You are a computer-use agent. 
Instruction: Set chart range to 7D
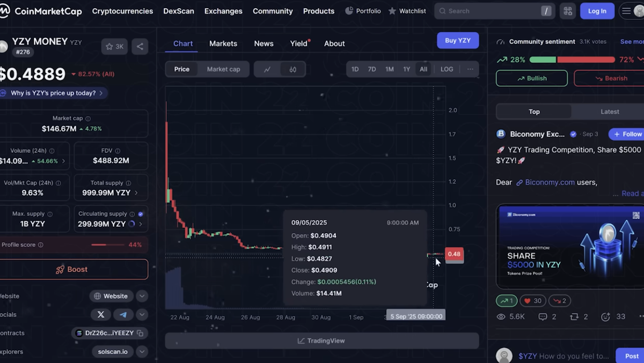(372, 69)
